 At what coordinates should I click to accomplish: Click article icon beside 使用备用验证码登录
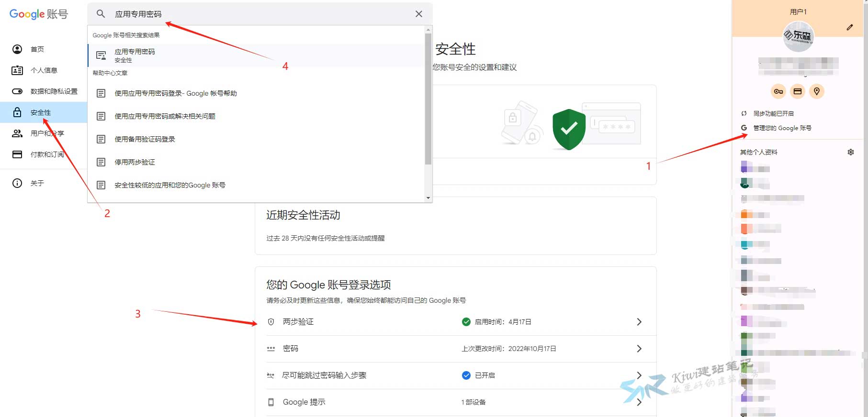101,139
